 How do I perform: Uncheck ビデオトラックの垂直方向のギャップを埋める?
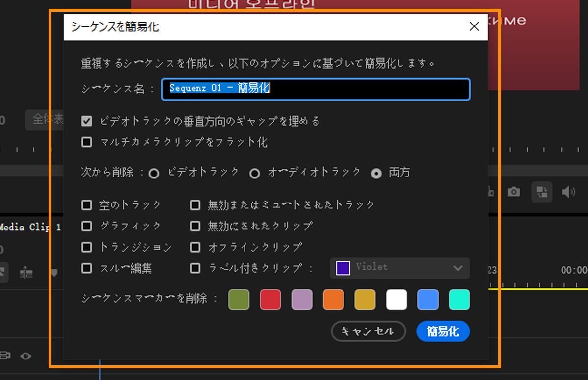point(87,121)
